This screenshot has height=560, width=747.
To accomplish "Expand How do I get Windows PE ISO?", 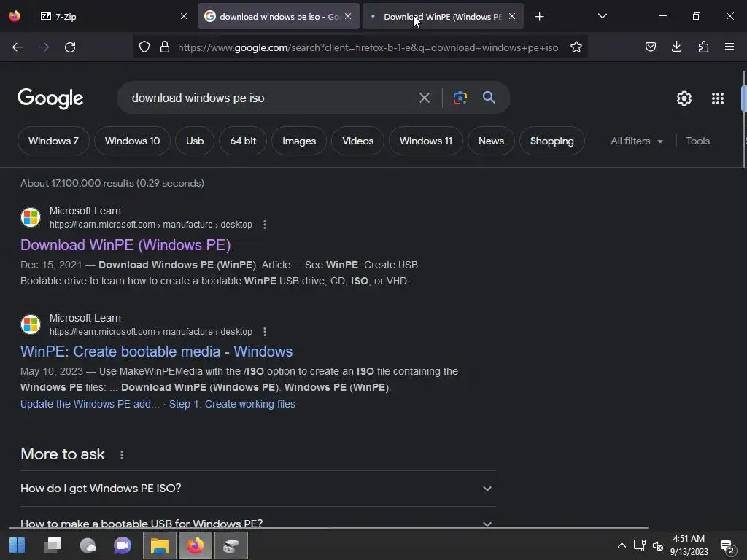I will (x=258, y=489).
